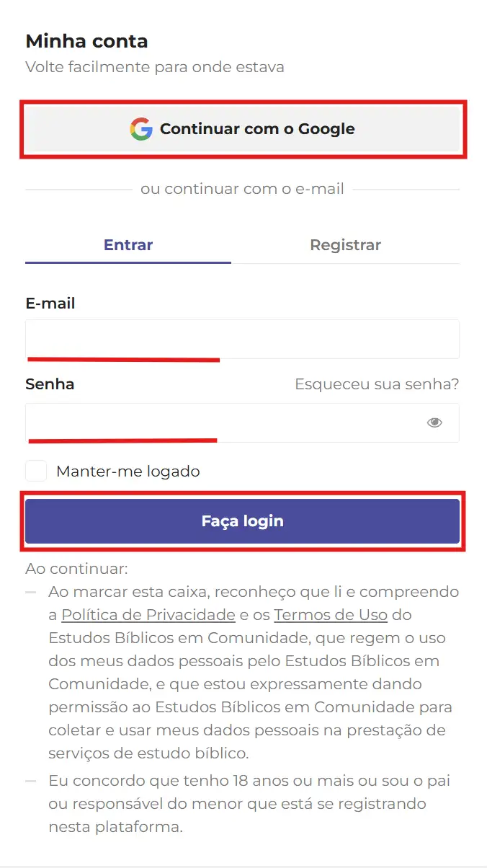The image size is (487, 868).
Task: Submit with the Faça login button
Action: click(242, 521)
